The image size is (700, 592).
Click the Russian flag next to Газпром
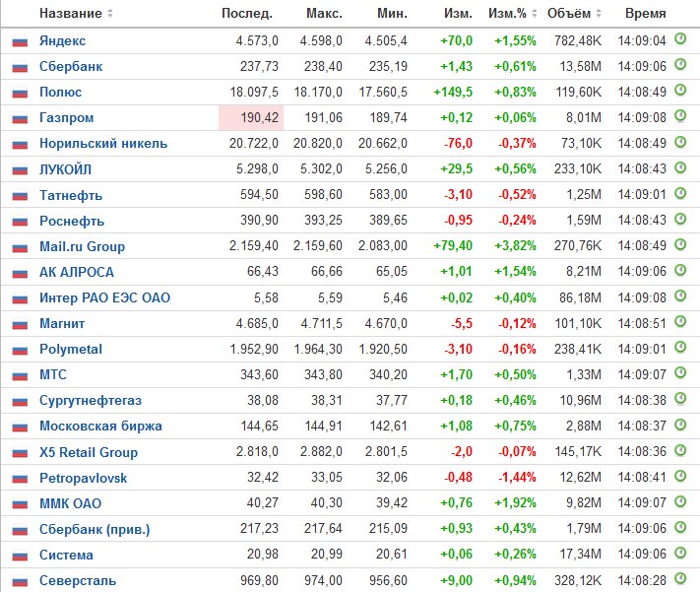(x=20, y=119)
